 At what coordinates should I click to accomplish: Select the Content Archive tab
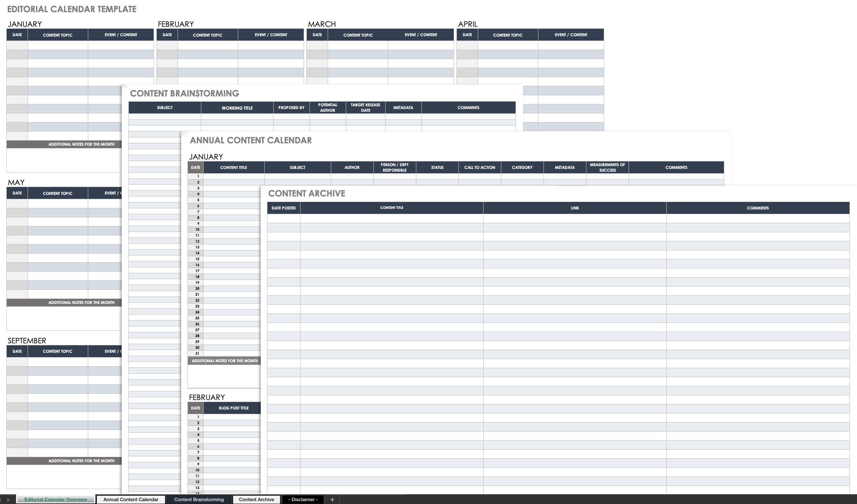[x=256, y=499]
